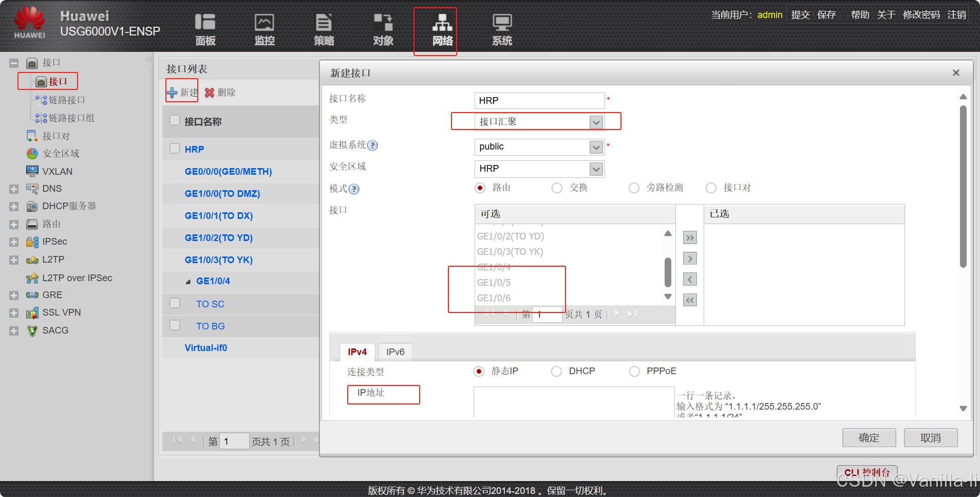
Task: Open GE1/0/0(TO DMZ) interface link
Action: pyautogui.click(x=222, y=194)
